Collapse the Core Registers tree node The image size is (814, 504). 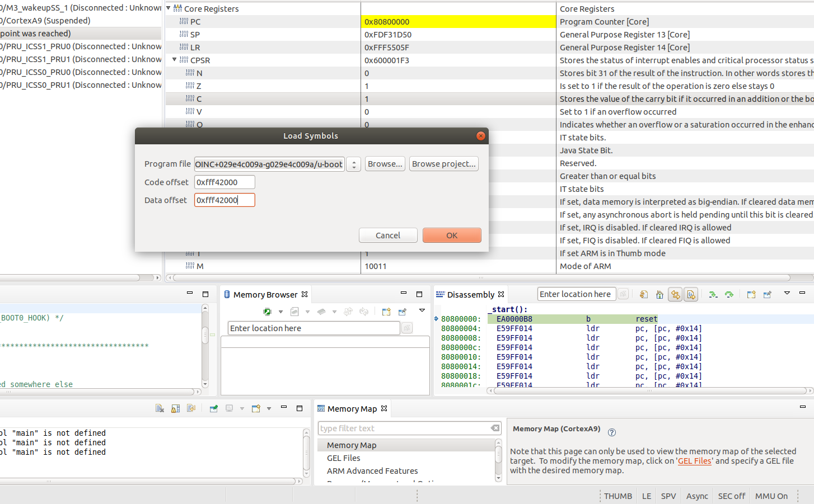tap(169, 8)
